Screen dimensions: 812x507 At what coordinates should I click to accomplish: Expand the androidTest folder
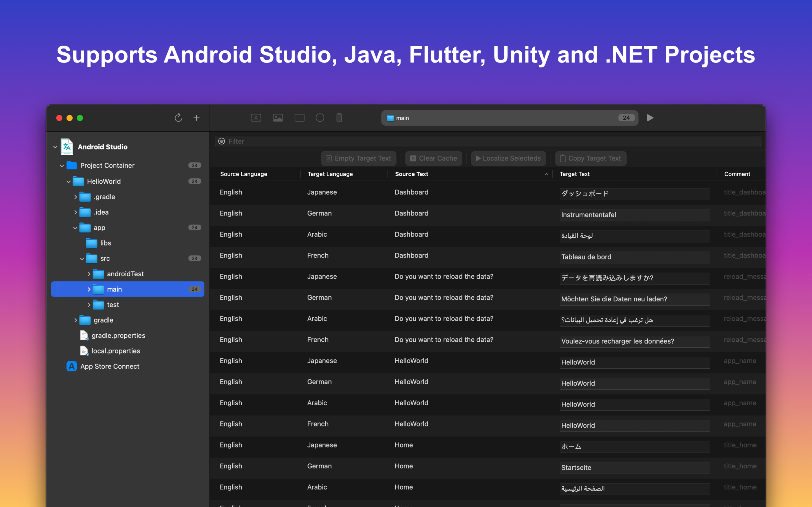point(89,274)
